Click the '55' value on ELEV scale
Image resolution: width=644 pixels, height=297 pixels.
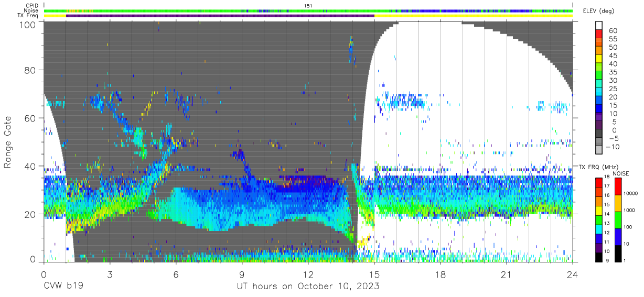tap(612, 39)
